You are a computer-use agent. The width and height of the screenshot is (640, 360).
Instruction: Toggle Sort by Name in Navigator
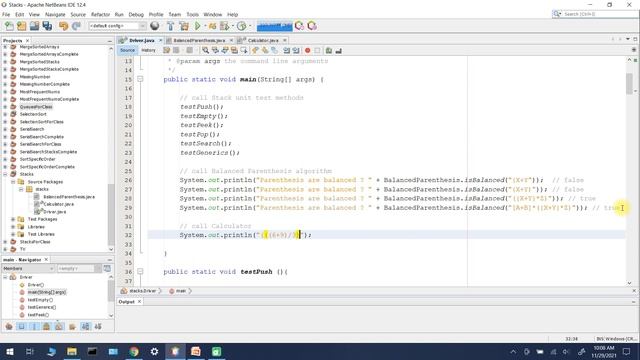coord(85,327)
